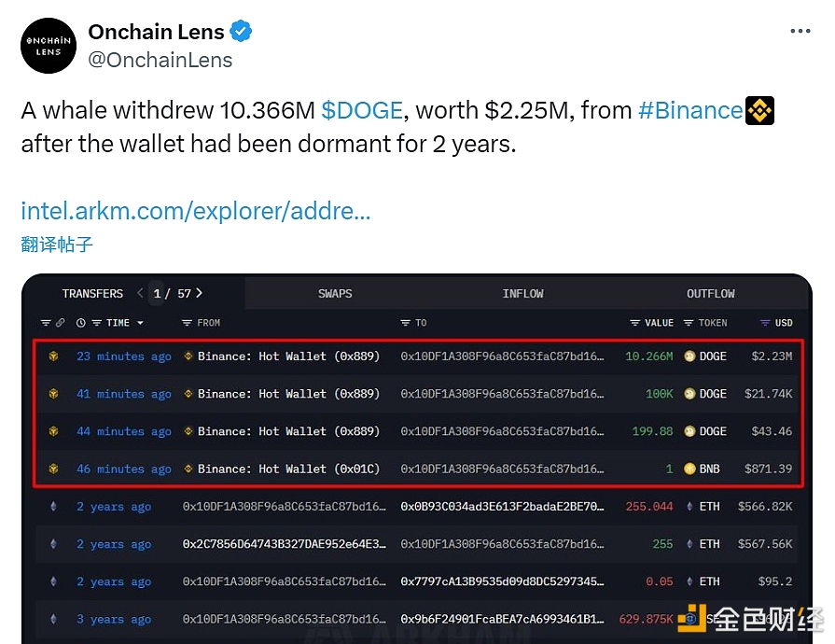Click the verified badge beside Onchain Lens
Viewport: 835px width, 644px height.
241,32
